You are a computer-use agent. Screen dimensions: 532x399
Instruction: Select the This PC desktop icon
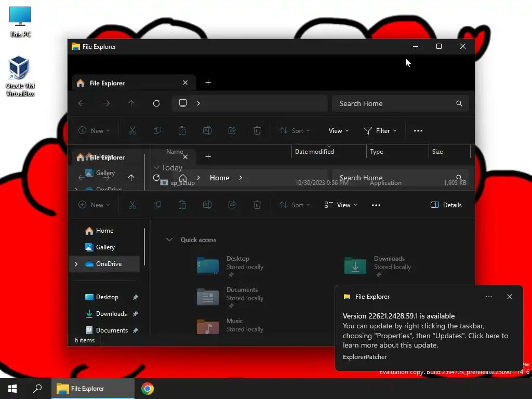20,21
